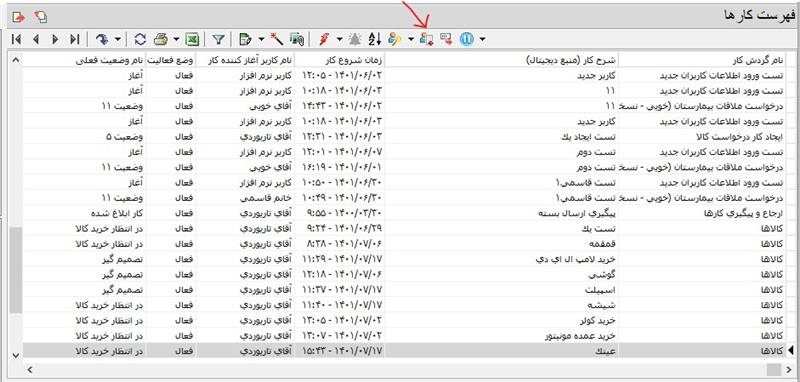The image size is (800, 382).
Task: Click the start time ۱۴۰۱/۰۶/۲۹ - ۹:۲۴
Action: coord(344,228)
